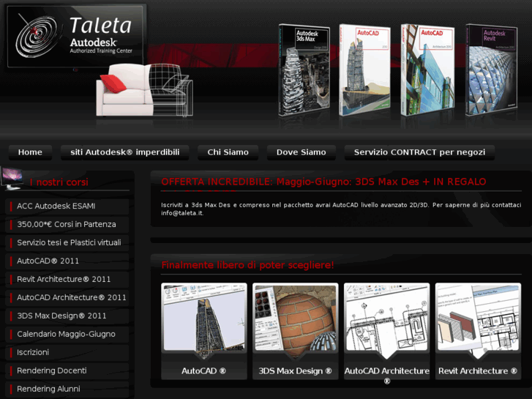Screen dimensions: 532x399
Task: Select ACC Autodesk ESAMI in sidebar
Action: coord(67,206)
